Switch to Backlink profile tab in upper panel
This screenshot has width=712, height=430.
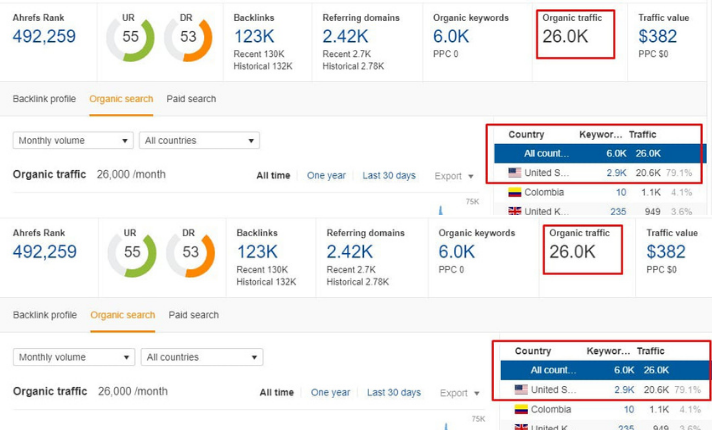(44, 99)
